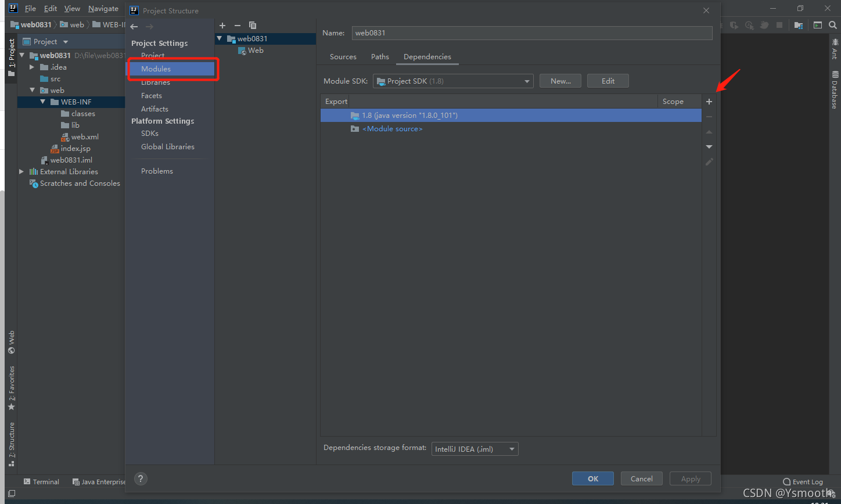The width and height of the screenshot is (841, 504).
Task: Open the Database tool window
Action: click(x=835, y=90)
